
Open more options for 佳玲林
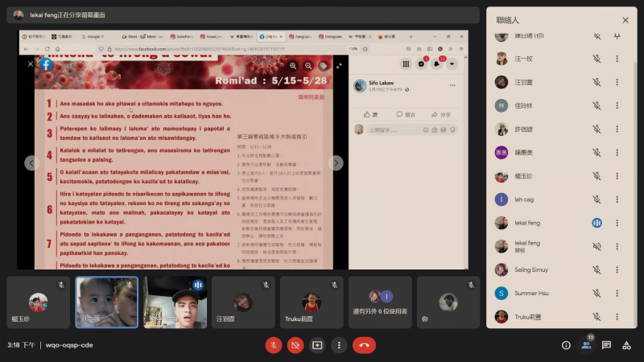click(x=617, y=105)
